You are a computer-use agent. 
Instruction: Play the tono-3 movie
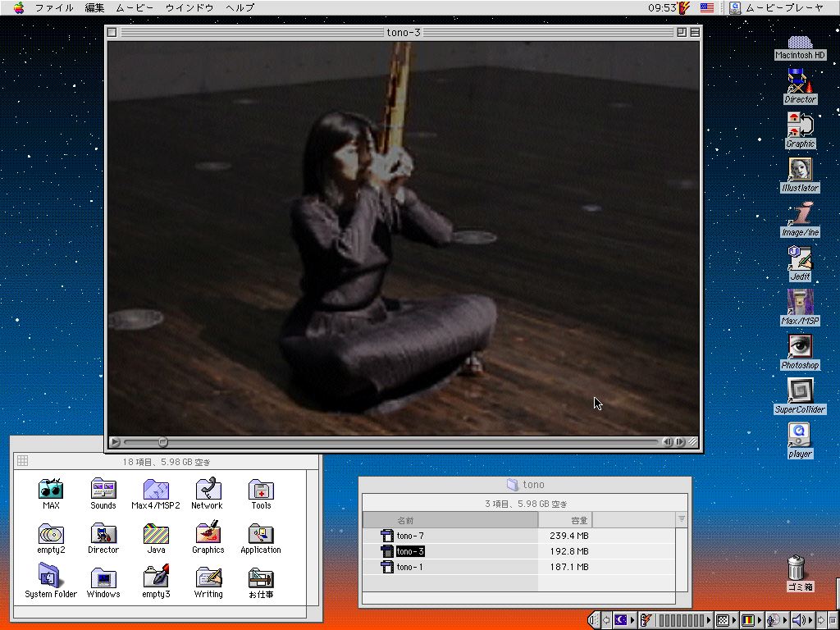pos(115,442)
